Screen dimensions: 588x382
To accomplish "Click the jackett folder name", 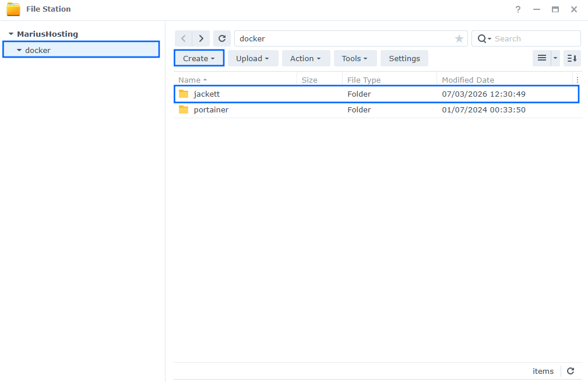I will (x=207, y=94).
